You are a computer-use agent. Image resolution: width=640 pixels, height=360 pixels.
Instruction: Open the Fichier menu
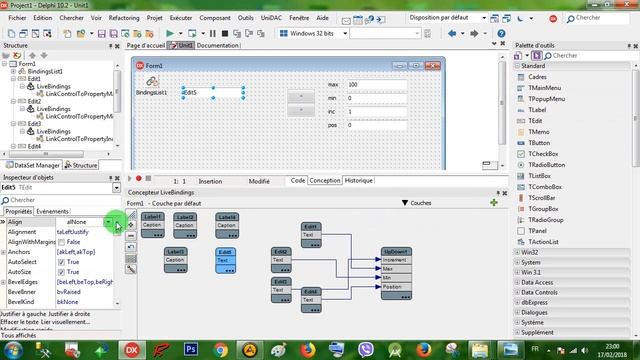pos(17,18)
